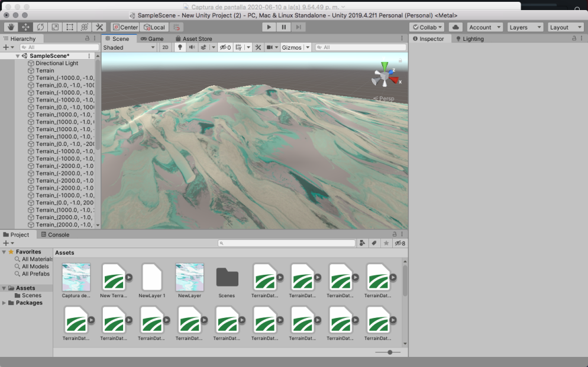
Task: Open the Shaded draw mode dropdown
Action: pyautogui.click(x=129, y=47)
